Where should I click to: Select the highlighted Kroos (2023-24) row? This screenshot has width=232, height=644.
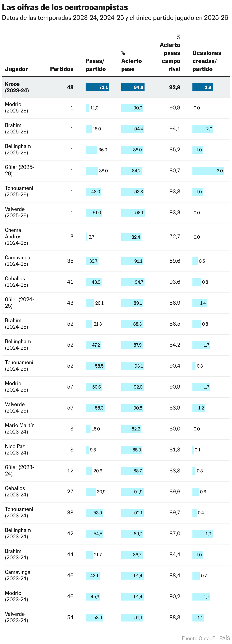coord(116,87)
